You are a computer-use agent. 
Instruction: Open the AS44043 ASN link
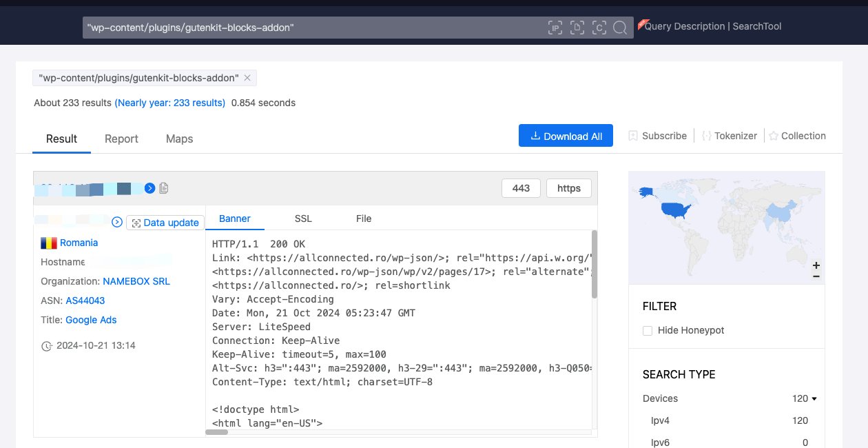(x=85, y=301)
